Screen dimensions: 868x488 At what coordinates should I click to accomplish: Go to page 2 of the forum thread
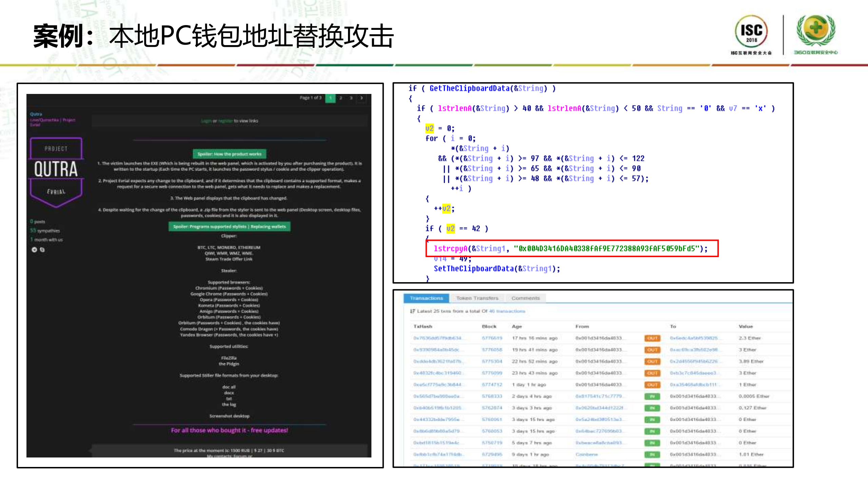pyautogui.click(x=340, y=98)
